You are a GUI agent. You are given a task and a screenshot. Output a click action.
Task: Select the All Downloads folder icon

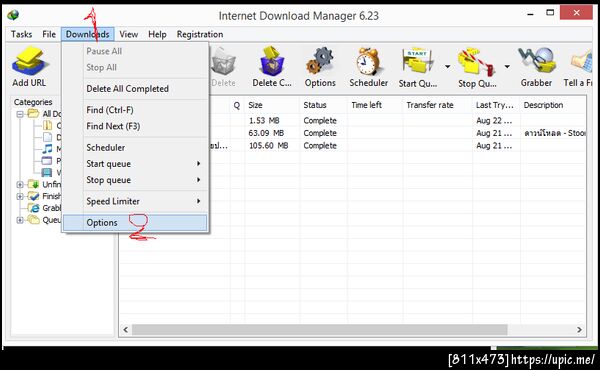(33, 114)
